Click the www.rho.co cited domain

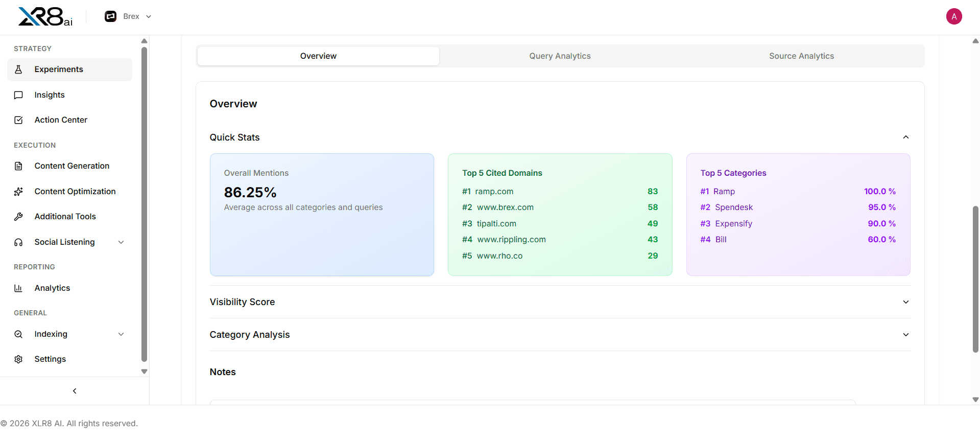[499, 256]
